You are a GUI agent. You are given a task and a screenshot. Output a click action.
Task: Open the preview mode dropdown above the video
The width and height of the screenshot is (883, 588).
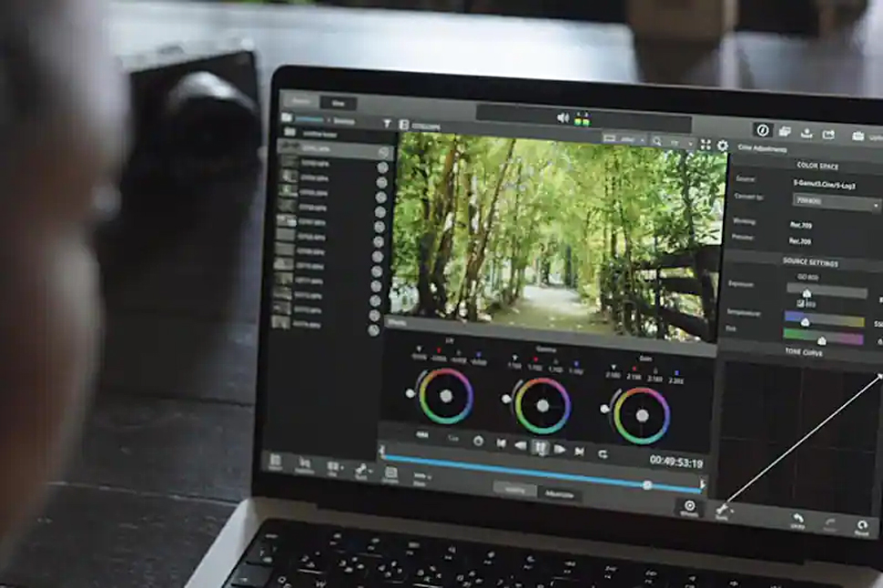tap(624, 139)
